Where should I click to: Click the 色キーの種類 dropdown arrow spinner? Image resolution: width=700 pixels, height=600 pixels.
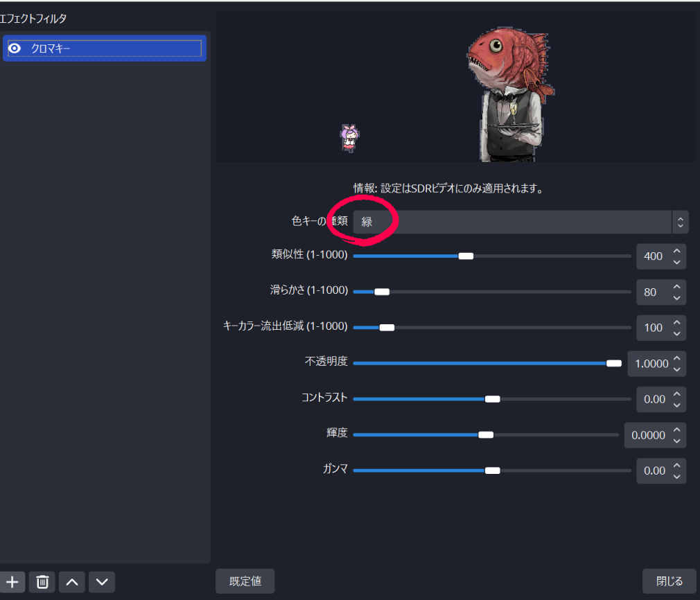click(x=681, y=222)
